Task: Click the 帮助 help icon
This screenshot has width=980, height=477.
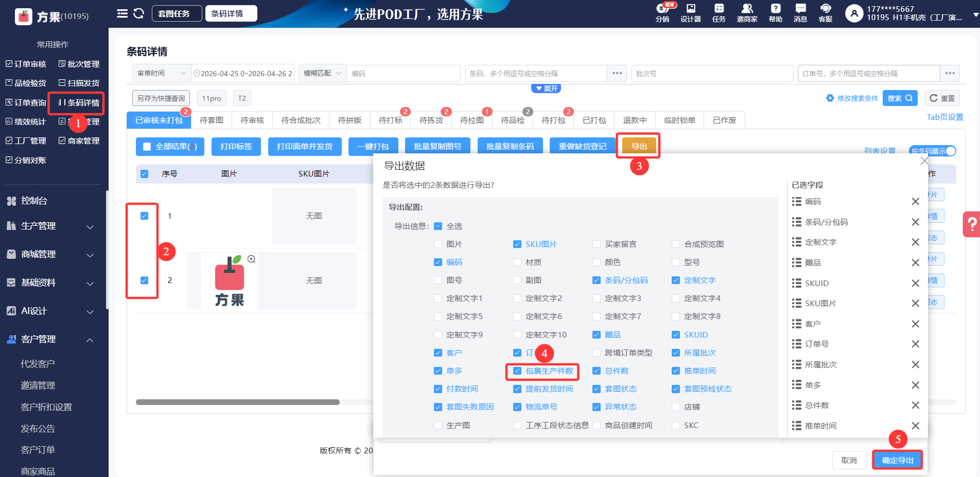Action: point(775,13)
